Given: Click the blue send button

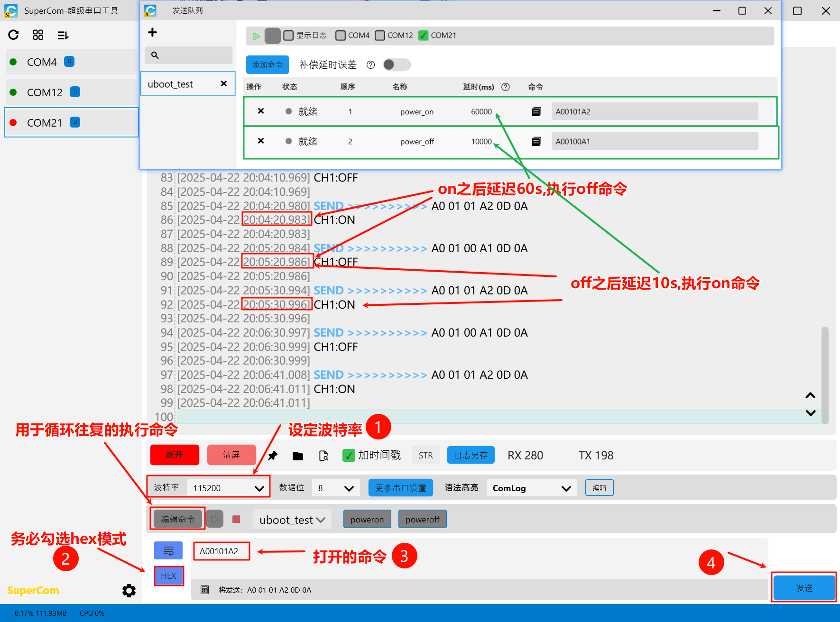Looking at the screenshot, I should point(804,588).
